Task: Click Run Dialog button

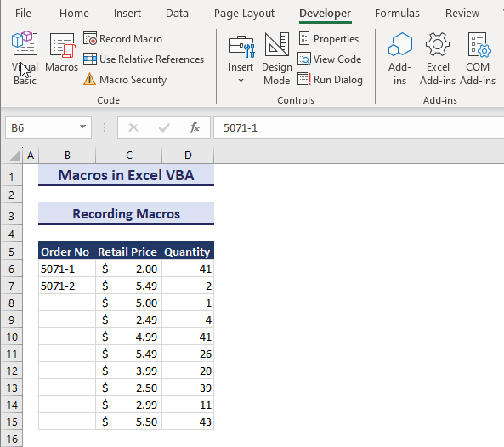Action: pyautogui.click(x=331, y=79)
